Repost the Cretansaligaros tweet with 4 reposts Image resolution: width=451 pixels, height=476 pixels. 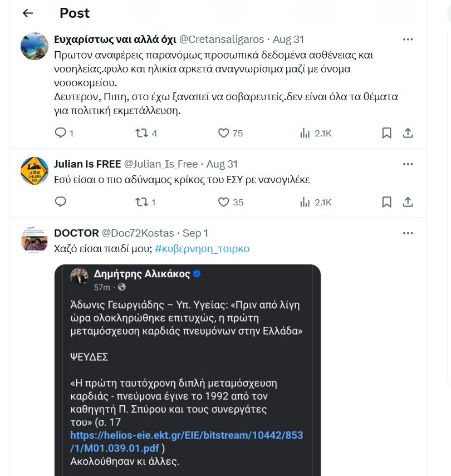click(x=142, y=133)
